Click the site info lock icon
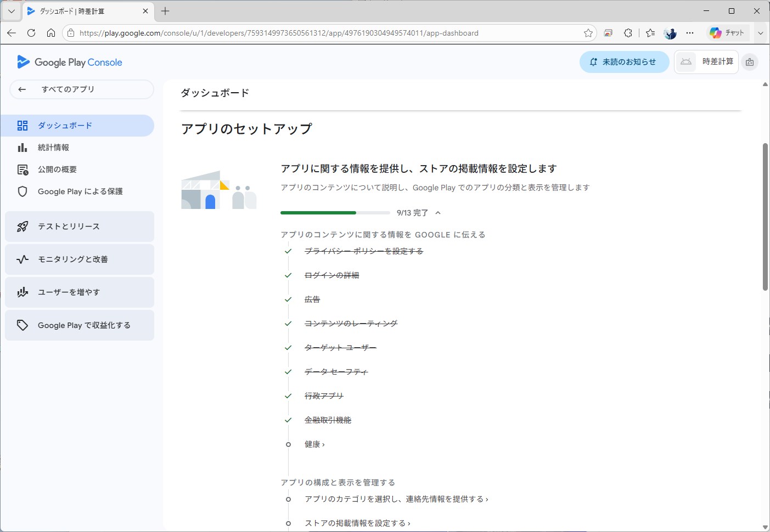770x532 pixels. pyautogui.click(x=71, y=33)
